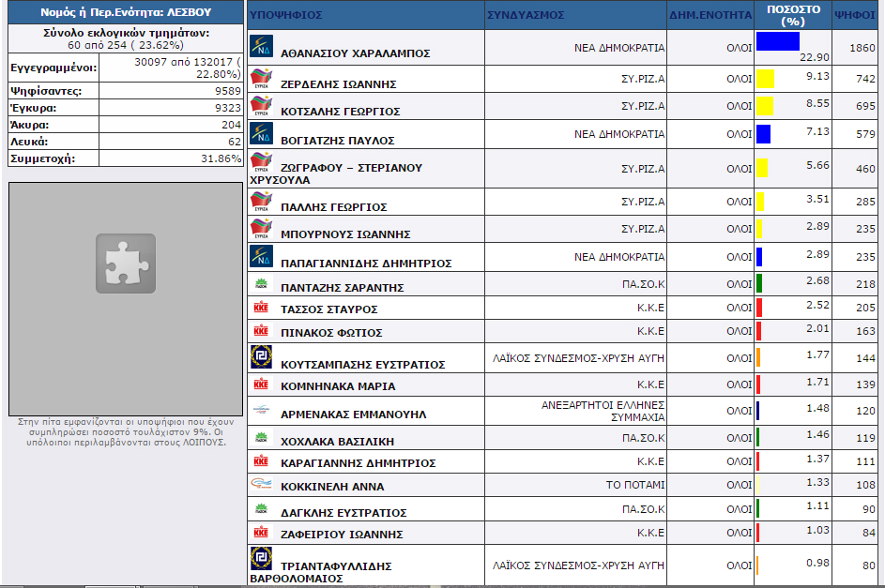Screen dimensions: 885x588
Task: Select candidate name ΠΑΛΛΗΣ ΓΕΩΡΓΙΟΣ
Action: [x=333, y=207]
